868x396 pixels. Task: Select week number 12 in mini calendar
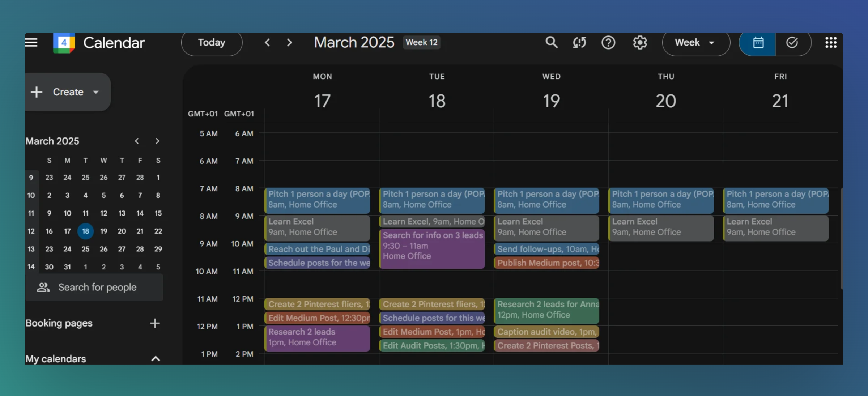(31, 231)
